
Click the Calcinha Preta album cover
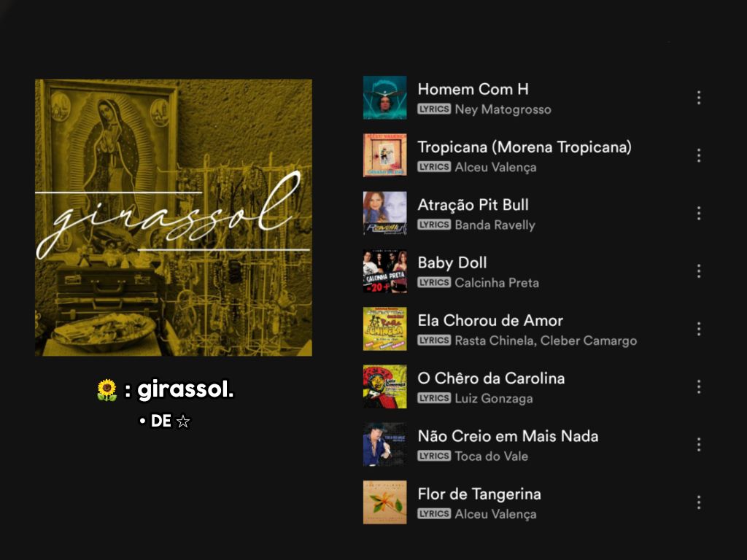point(385,271)
